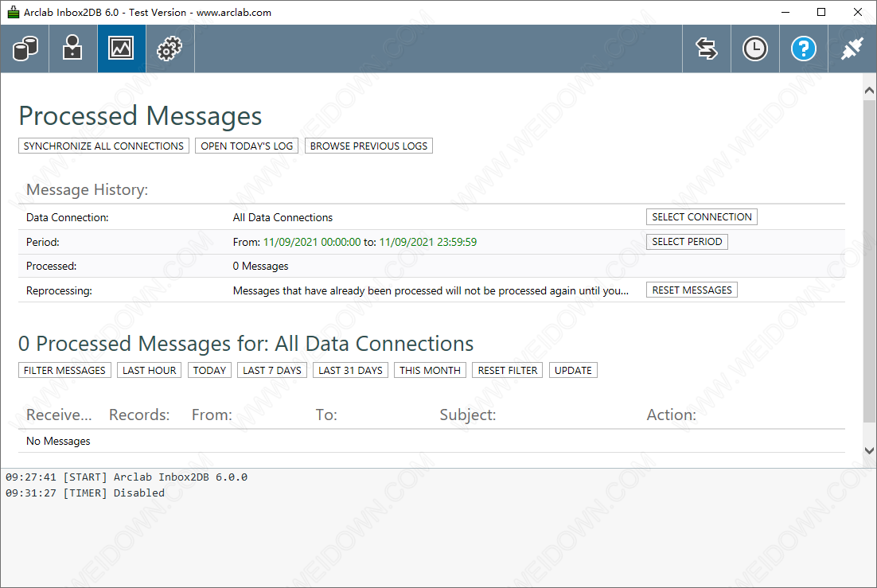Open the data connections database icon

(x=25, y=49)
